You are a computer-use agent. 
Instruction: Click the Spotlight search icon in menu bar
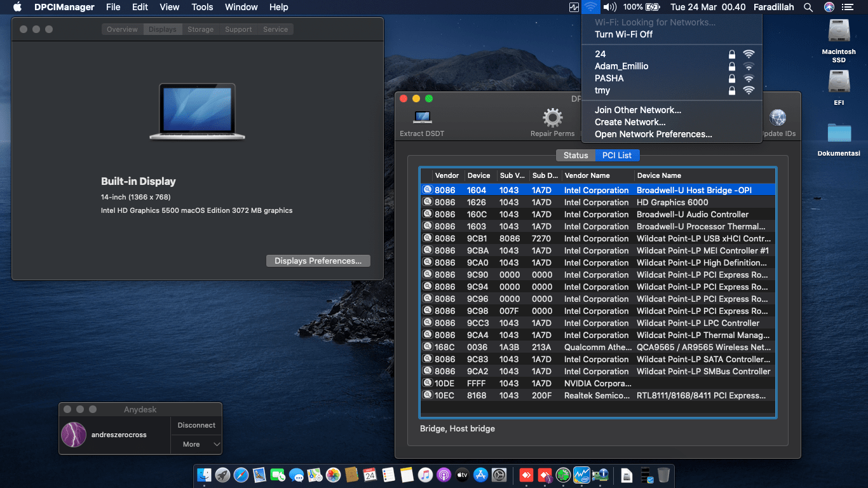808,7
